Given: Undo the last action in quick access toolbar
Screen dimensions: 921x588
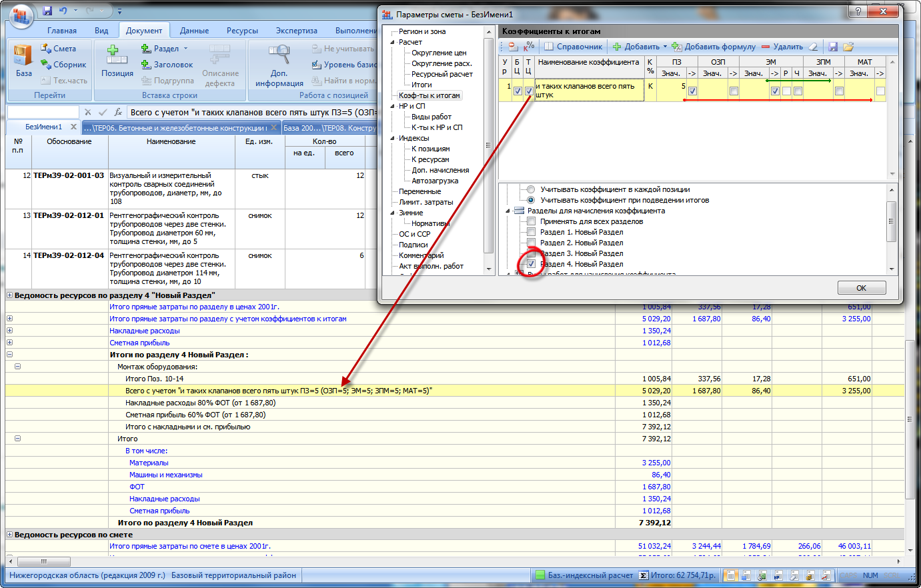Looking at the screenshot, I should point(63,11).
